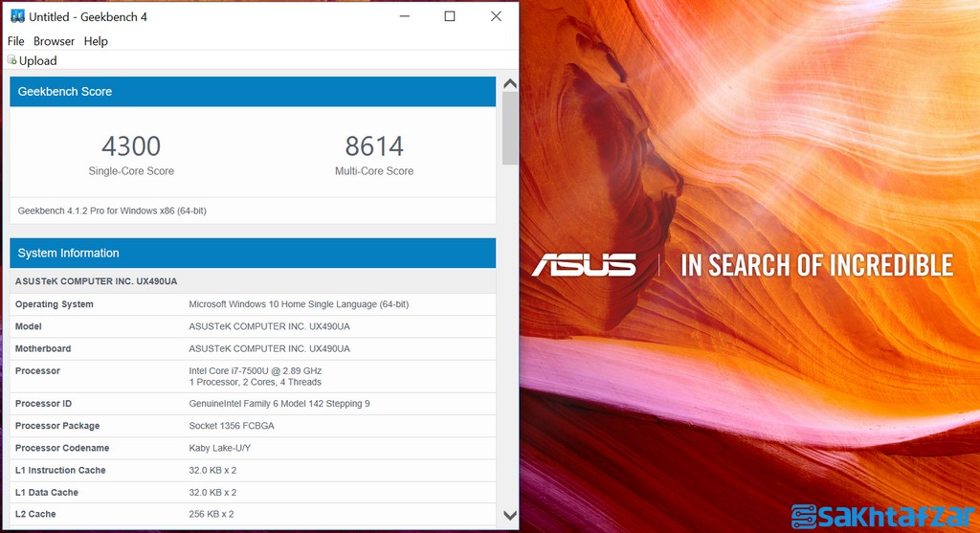
Task: Click the Upload toolbar button
Action: (x=33, y=60)
